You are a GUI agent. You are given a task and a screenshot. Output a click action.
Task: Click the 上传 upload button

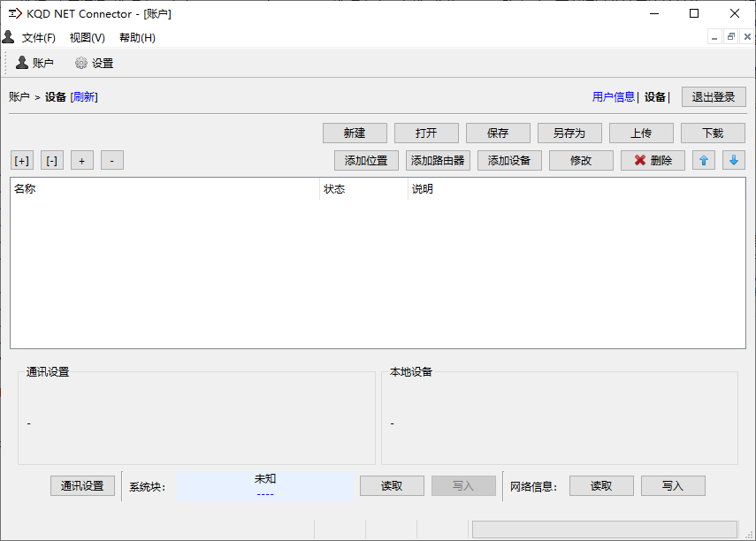tap(641, 133)
